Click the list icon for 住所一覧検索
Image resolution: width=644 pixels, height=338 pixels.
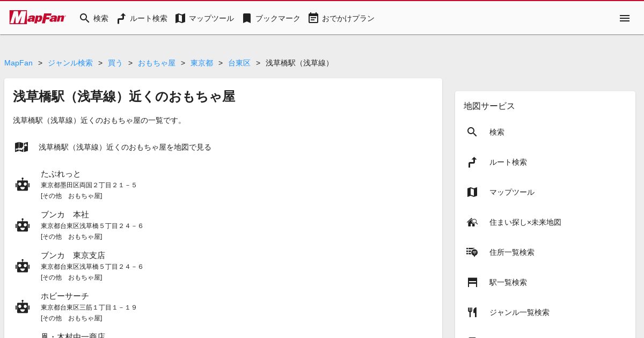coord(472,252)
